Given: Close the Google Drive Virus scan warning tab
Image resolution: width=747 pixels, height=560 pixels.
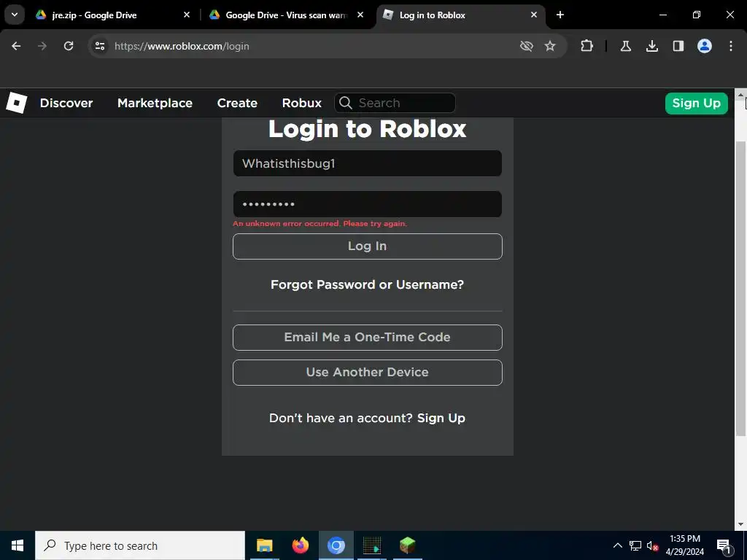Looking at the screenshot, I should 360,15.
